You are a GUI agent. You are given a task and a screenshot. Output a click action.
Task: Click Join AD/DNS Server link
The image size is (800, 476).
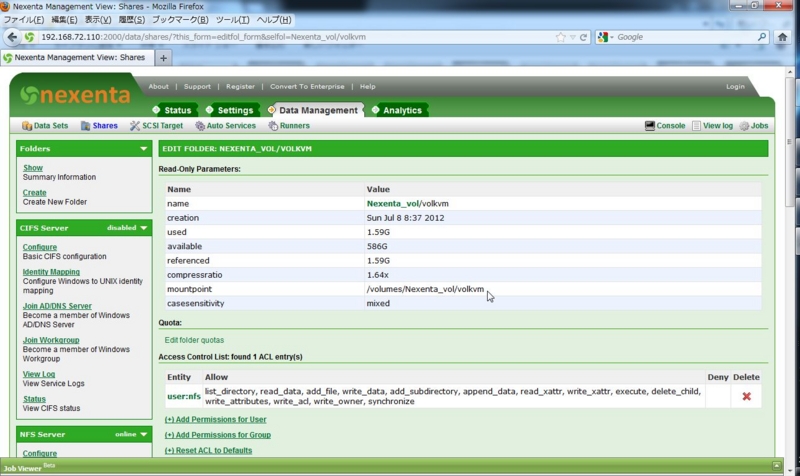[57, 306]
